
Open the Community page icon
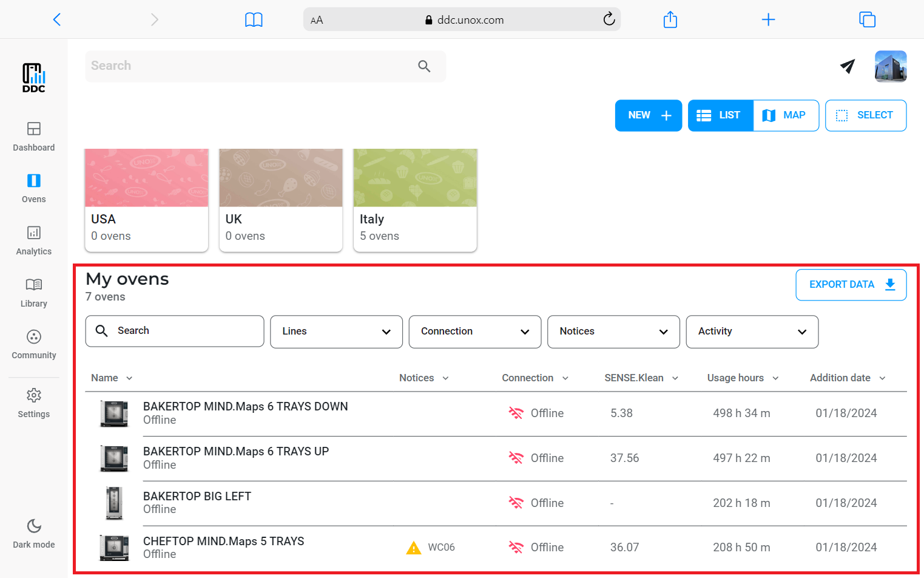coord(34,337)
